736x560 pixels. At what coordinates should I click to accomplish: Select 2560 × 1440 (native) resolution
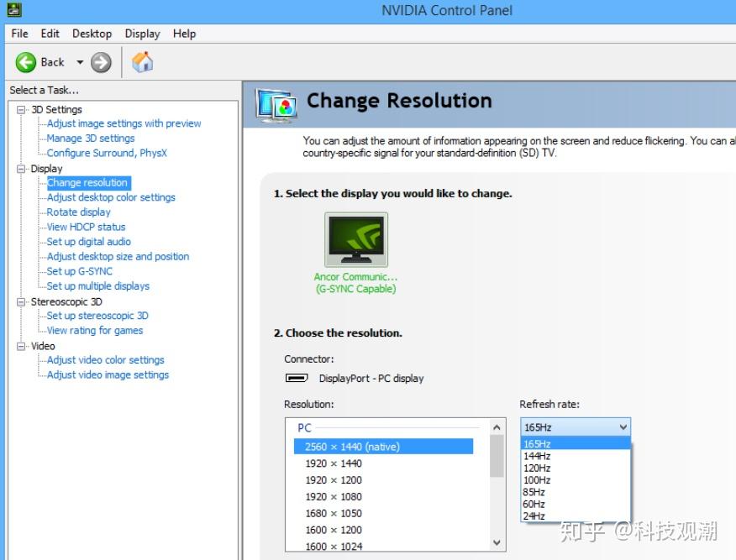[383, 447]
